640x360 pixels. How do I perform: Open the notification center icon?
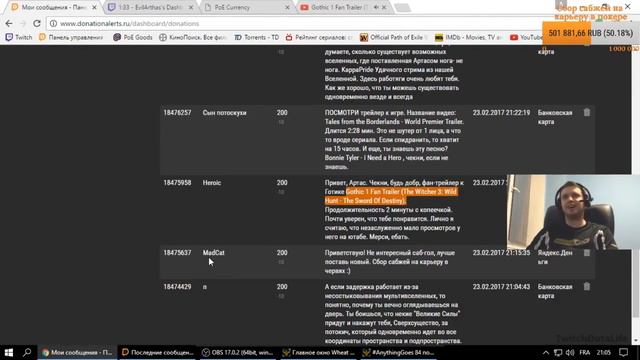click(x=623, y=352)
